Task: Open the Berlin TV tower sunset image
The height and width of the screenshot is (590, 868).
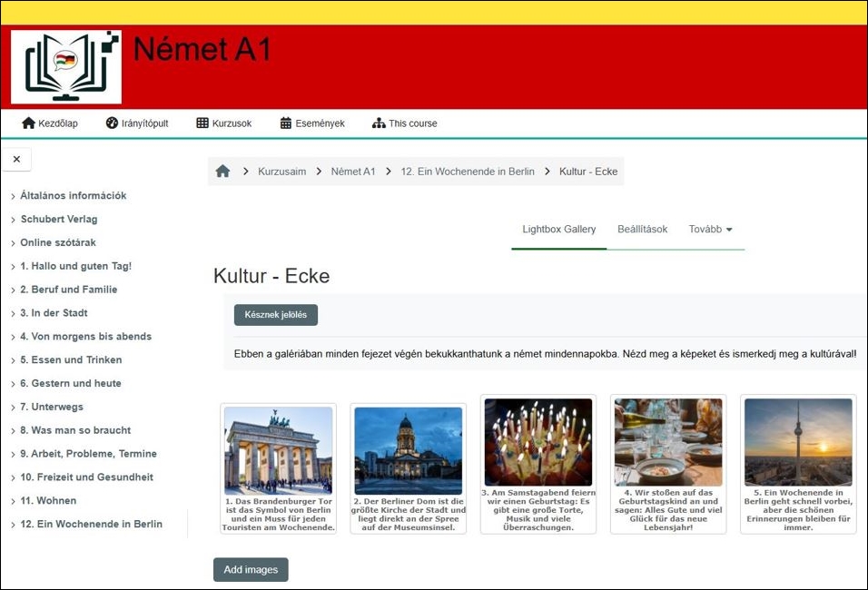Action: [798, 442]
